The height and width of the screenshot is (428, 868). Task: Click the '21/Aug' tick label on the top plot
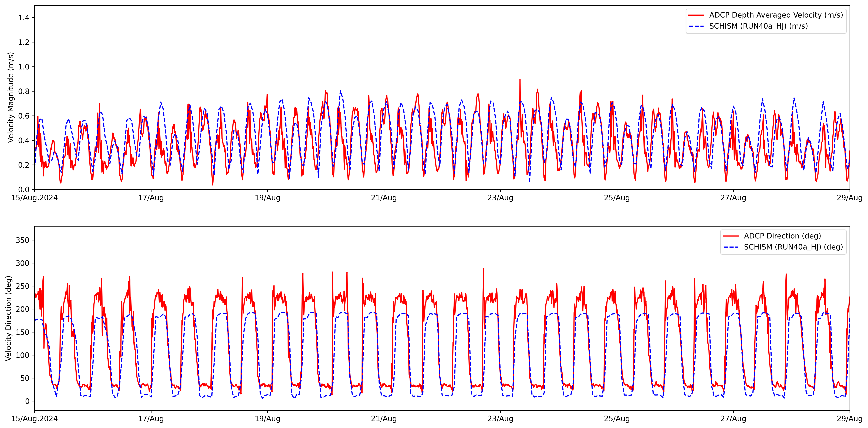(384, 198)
